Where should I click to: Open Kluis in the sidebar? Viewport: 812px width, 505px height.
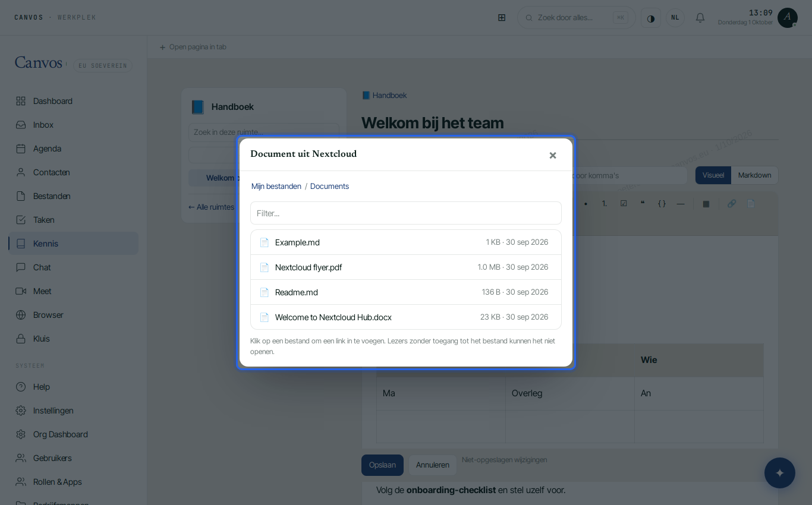pyautogui.click(x=73, y=339)
